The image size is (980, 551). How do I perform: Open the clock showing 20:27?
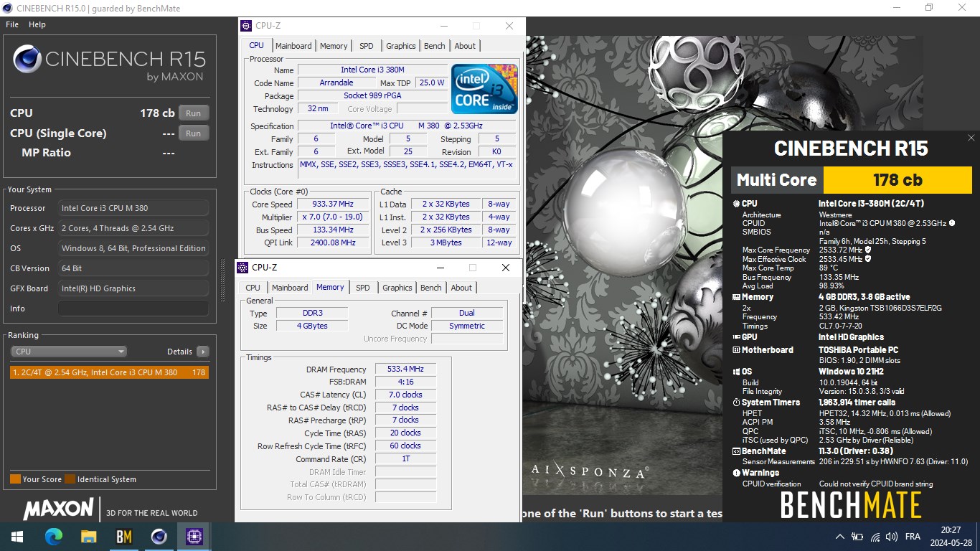tap(951, 537)
